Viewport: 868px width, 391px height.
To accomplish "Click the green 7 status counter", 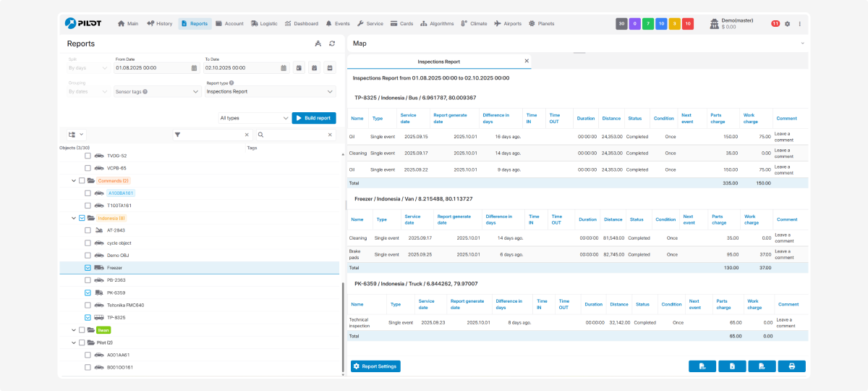I will (x=649, y=24).
